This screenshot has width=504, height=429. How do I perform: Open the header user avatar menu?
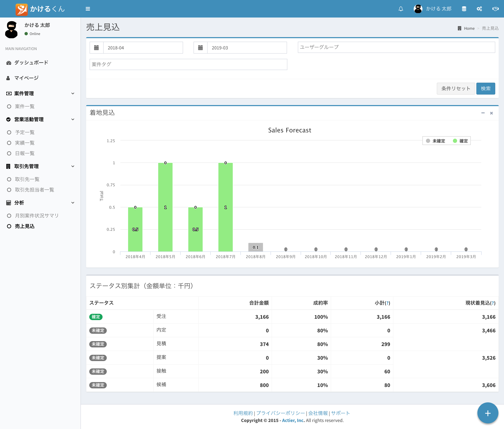pos(418,9)
